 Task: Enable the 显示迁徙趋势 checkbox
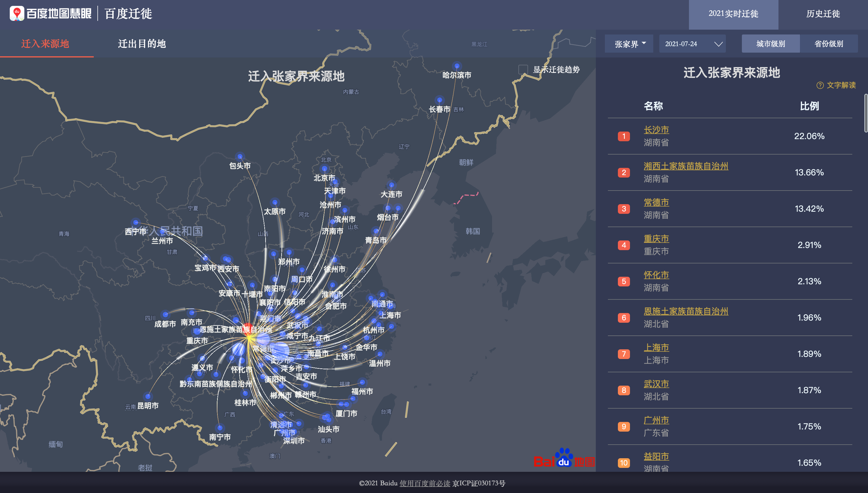tap(523, 69)
